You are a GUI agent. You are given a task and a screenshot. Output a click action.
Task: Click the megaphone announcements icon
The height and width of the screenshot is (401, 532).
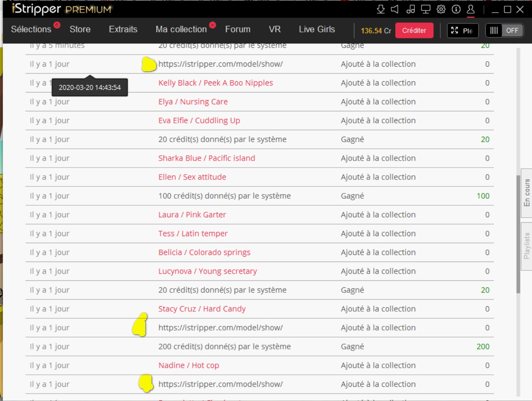395,9
